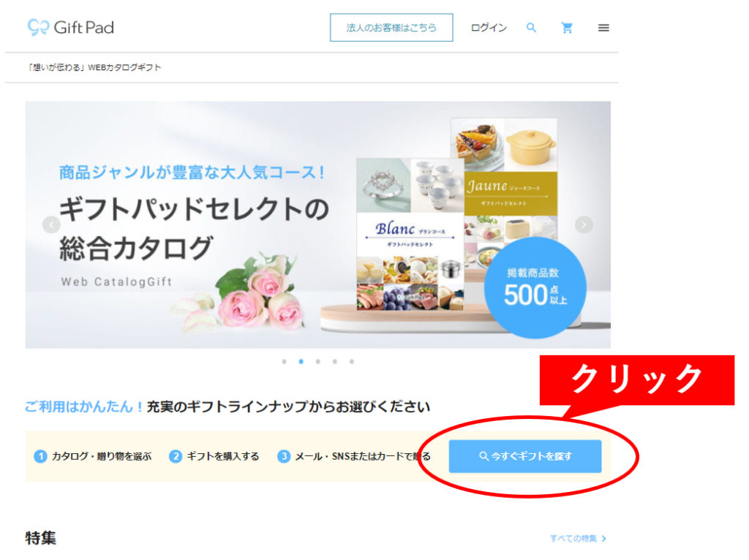
Task: Select the first carousel dot indicator
Action: [285, 361]
